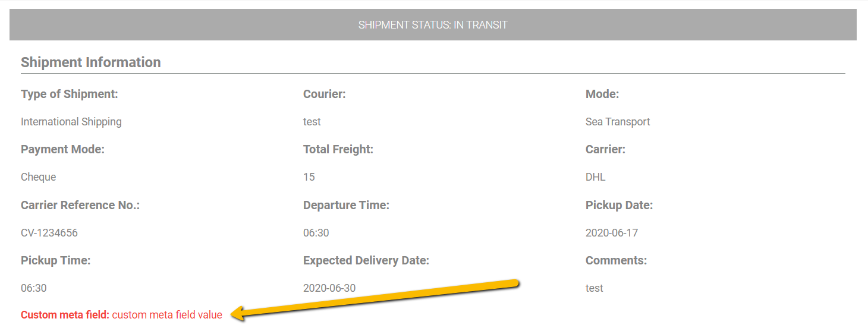Select the custom meta field value text
This screenshot has height=328, width=868.
click(x=167, y=315)
